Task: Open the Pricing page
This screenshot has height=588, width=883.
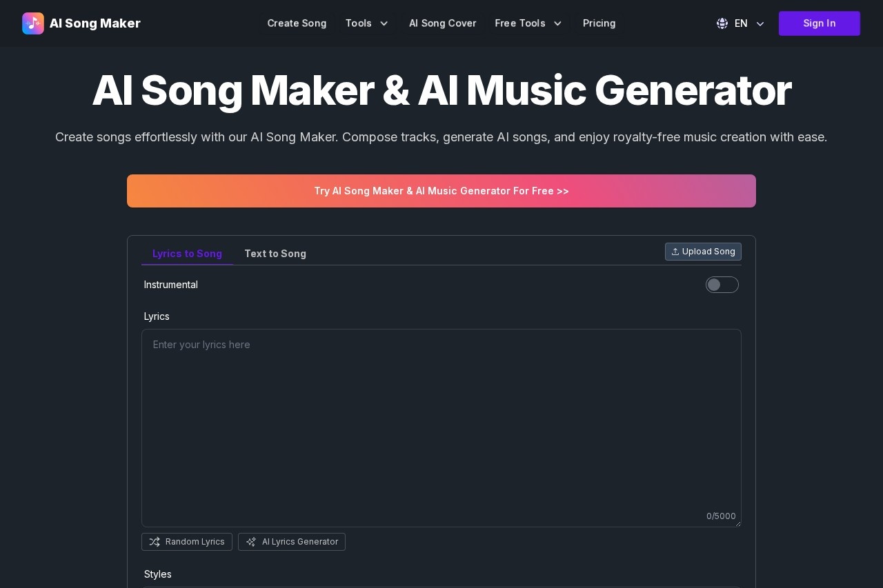Action: click(599, 23)
